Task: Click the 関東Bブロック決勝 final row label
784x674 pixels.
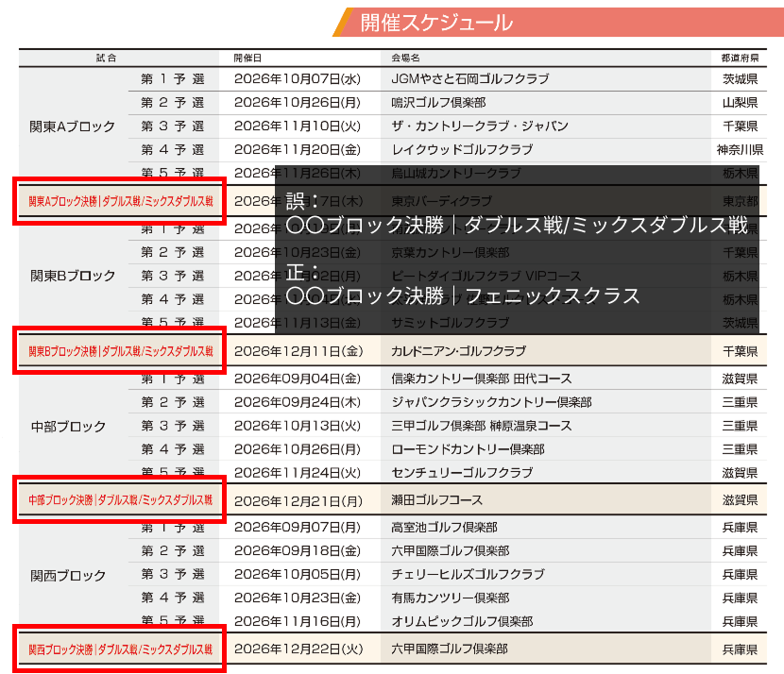Action: [x=121, y=351]
